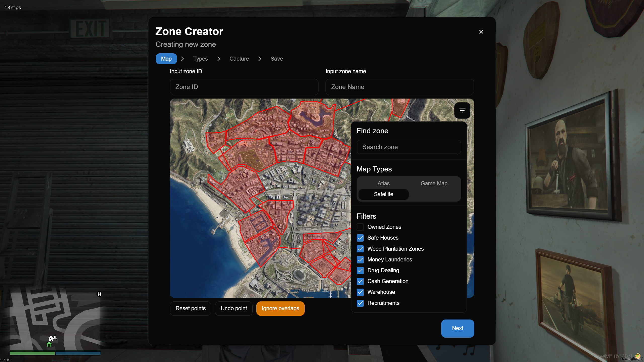Go to the Capture step
This screenshot has height=362, width=644.
coord(239,59)
